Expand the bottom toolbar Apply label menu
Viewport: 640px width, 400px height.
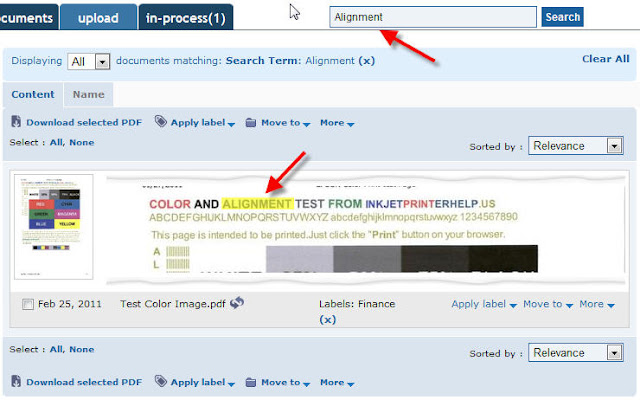click(x=203, y=382)
